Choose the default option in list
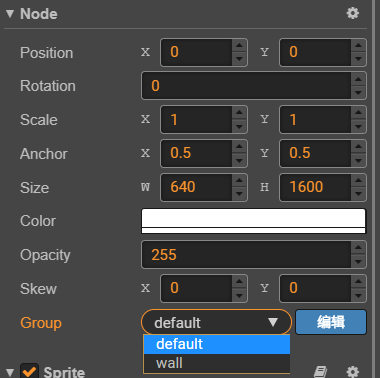 (x=217, y=344)
